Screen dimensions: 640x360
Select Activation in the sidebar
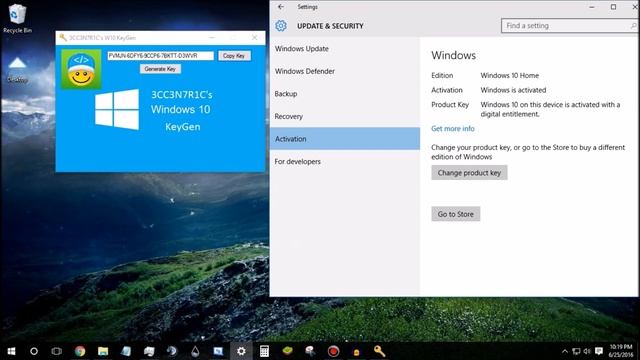click(x=344, y=139)
